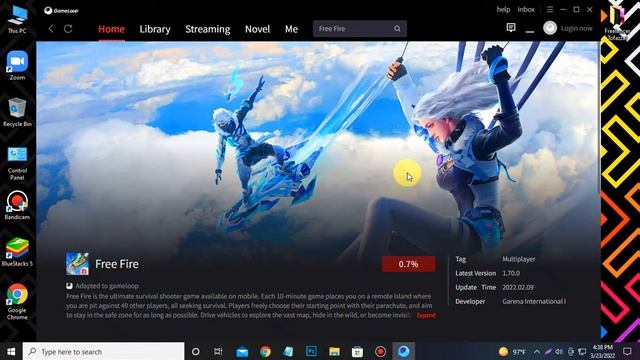Select the BlueStacks 5 desktop icon
The width and height of the screenshot is (640, 360).
coord(17,252)
